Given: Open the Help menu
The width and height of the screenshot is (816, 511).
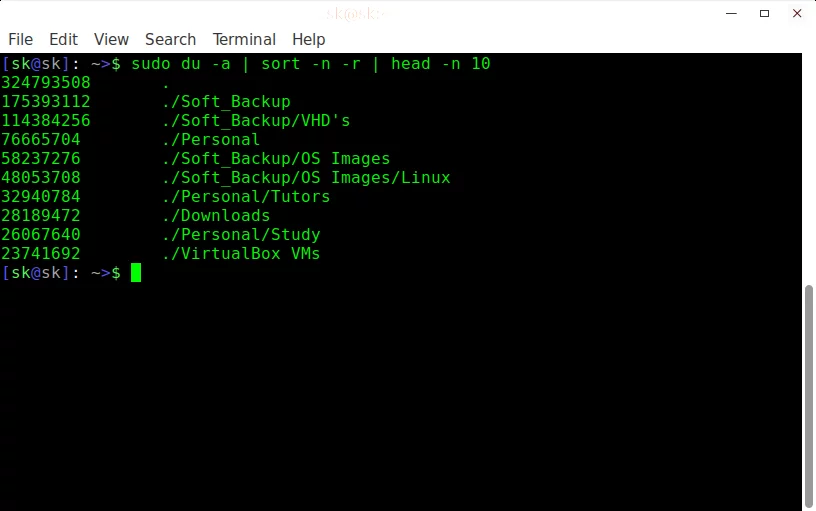Looking at the screenshot, I should pyautogui.click(x=309, y=40).
